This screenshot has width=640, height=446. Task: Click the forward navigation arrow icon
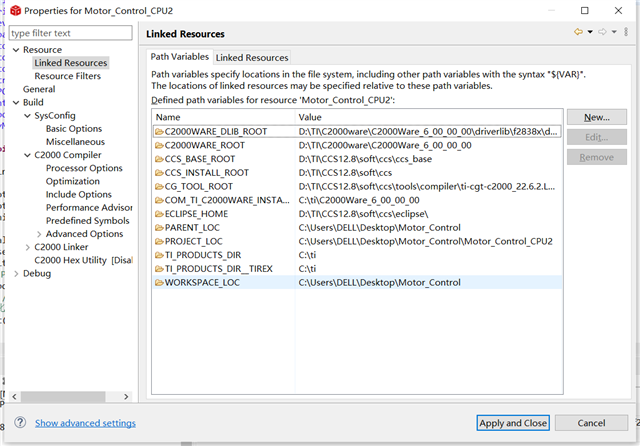click(x=602, y=33)
